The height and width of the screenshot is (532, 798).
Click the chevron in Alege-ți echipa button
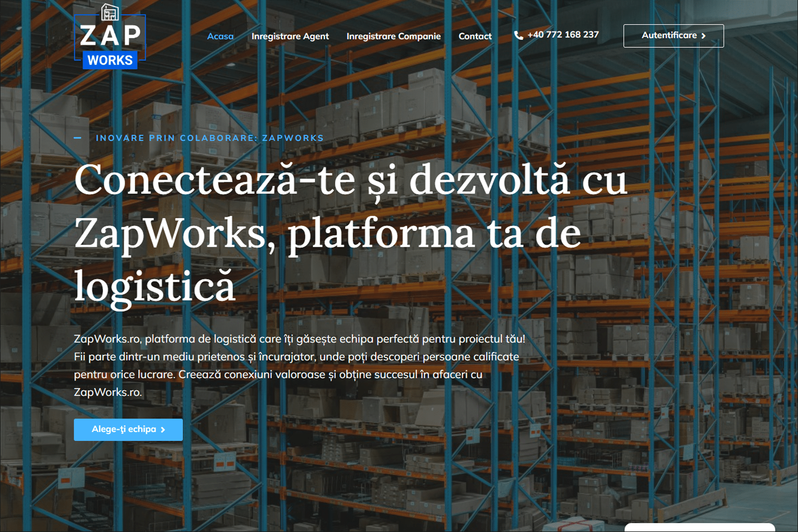[x=163, y=430]
